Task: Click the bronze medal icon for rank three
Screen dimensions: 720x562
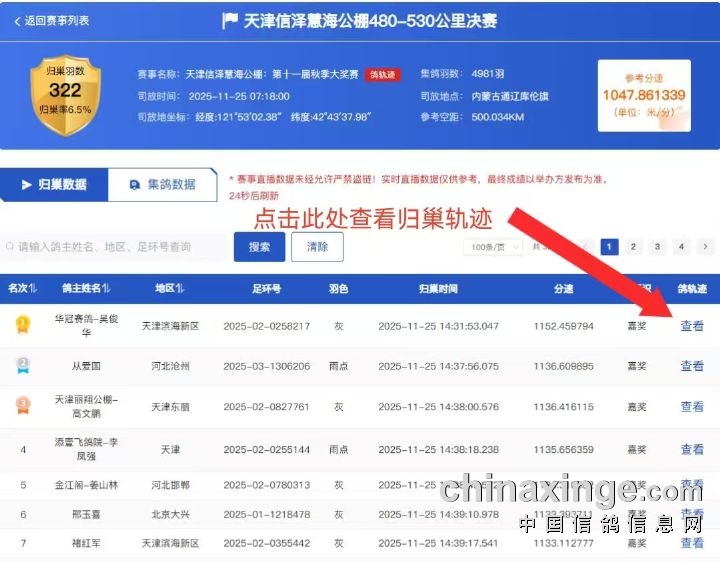Action: [22, 406]
